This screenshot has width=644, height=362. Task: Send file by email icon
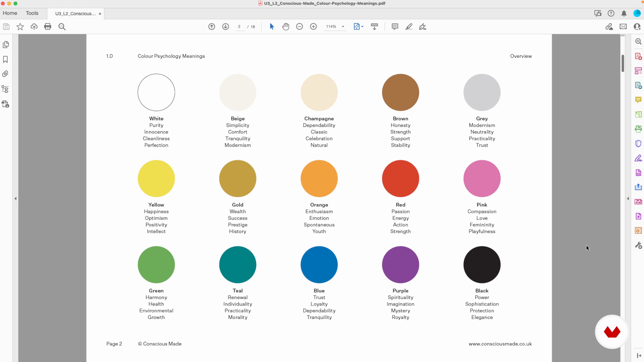[623, 26]
